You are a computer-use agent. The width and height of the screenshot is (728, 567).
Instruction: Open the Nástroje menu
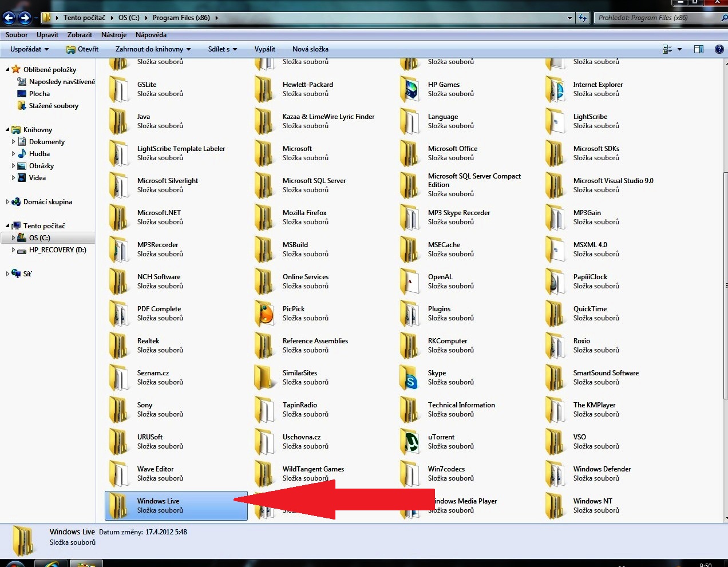tap(114, 35)
